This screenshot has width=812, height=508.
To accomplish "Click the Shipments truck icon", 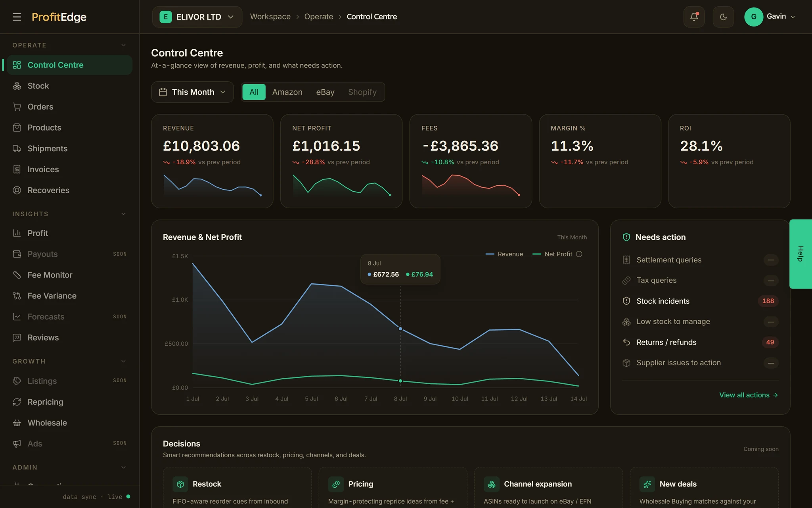I will (17, 148).
